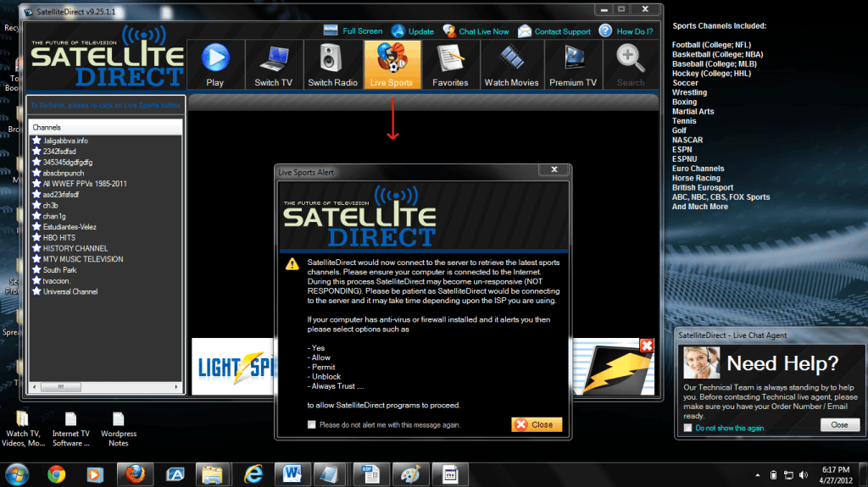Image resolution: width=868 pixels, height=487 pixels.
Task: Click the Channels list header
Action: point(105,127)
